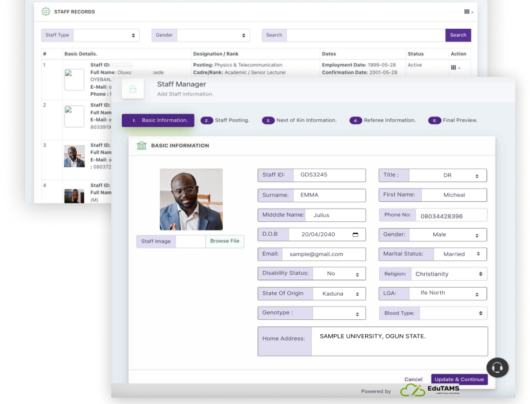The width and height of the screenshot is (532, 404).
Task: Expand the Staff Type filter dropdown
Action: click(x=106, y=35)
